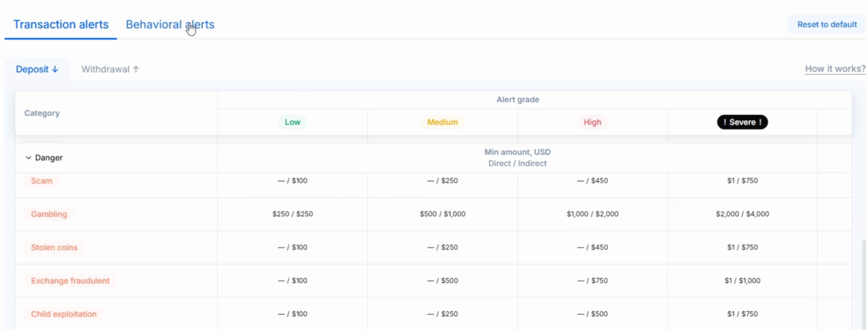The height and width of the screenshot is (330, 868).
Task: Switch to Behavioral alerts tab
Action: [170, 25]
